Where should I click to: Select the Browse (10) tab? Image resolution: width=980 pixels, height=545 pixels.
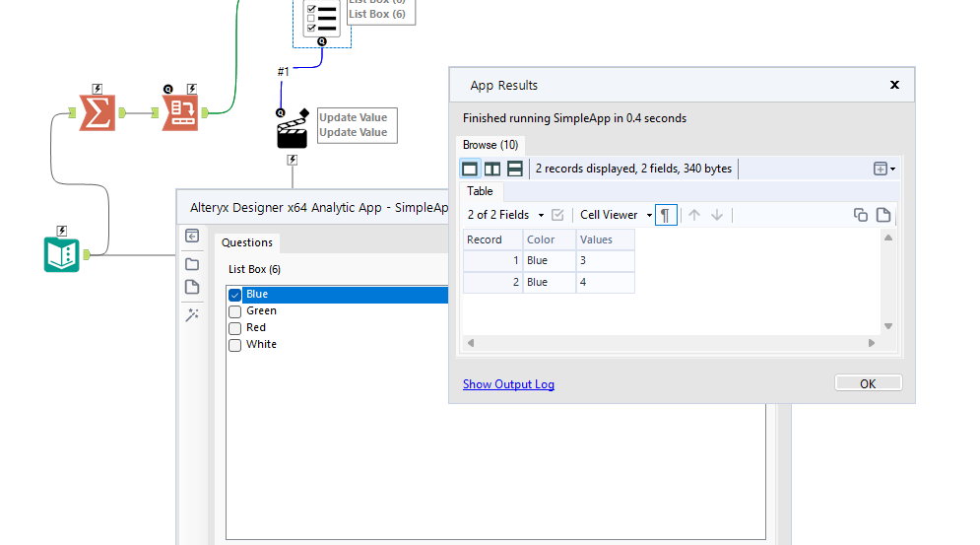[490, 145]
